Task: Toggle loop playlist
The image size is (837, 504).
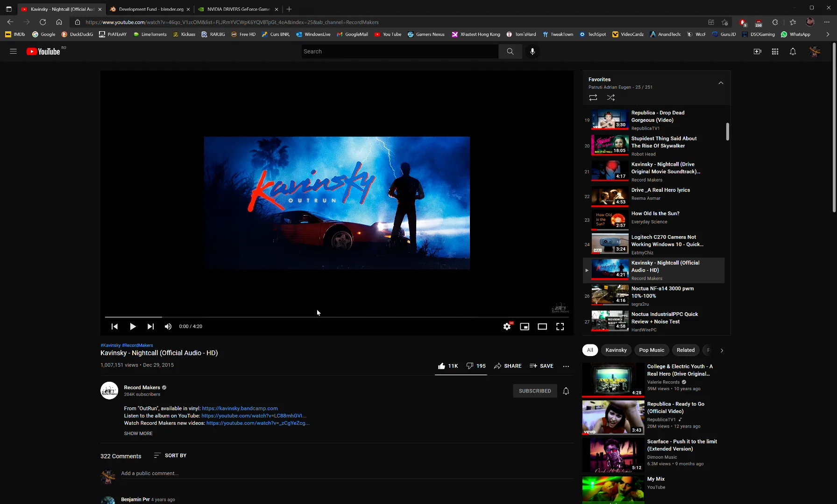Action: pos(593,98)
